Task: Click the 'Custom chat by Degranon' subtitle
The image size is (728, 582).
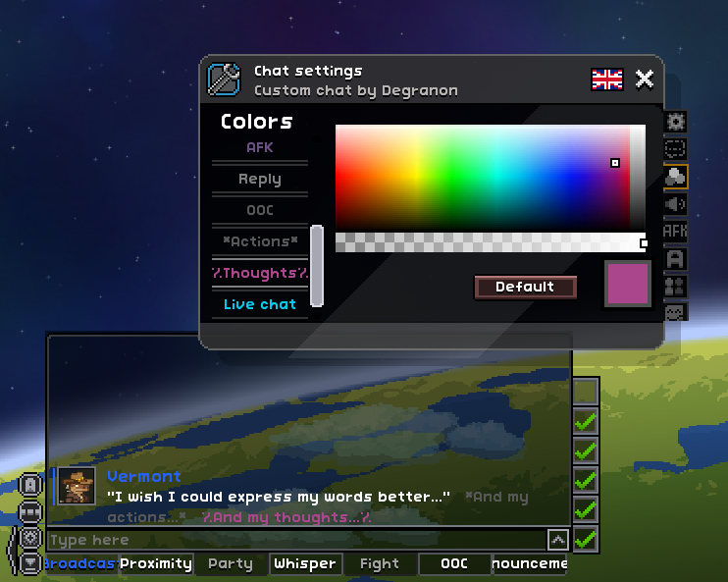Action: tap(356, 90)
